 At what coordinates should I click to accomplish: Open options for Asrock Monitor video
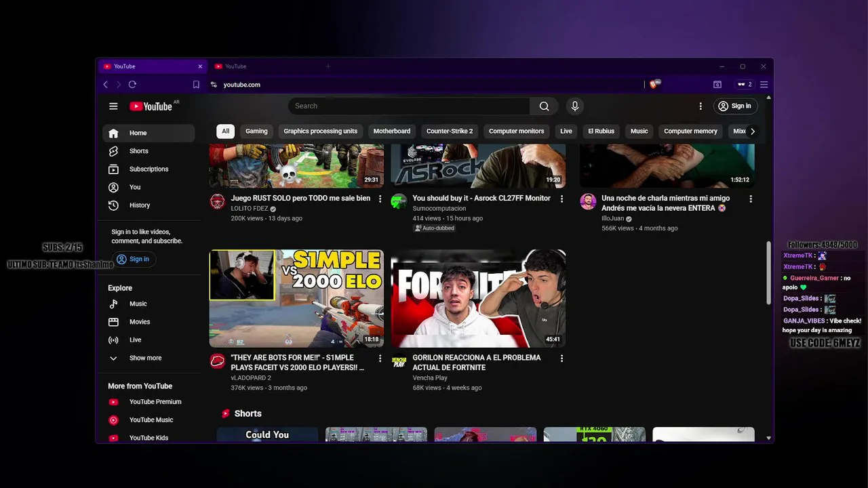coord(561,199)
